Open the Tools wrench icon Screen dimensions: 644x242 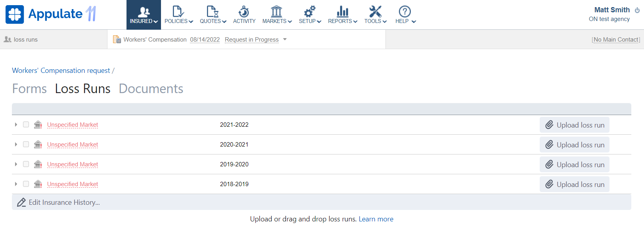point(375,11)
